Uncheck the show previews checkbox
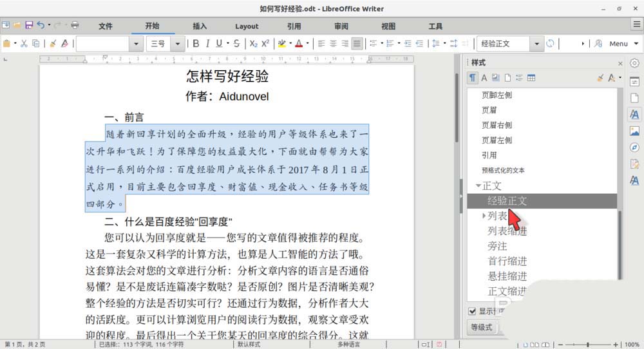 [473, 312]
